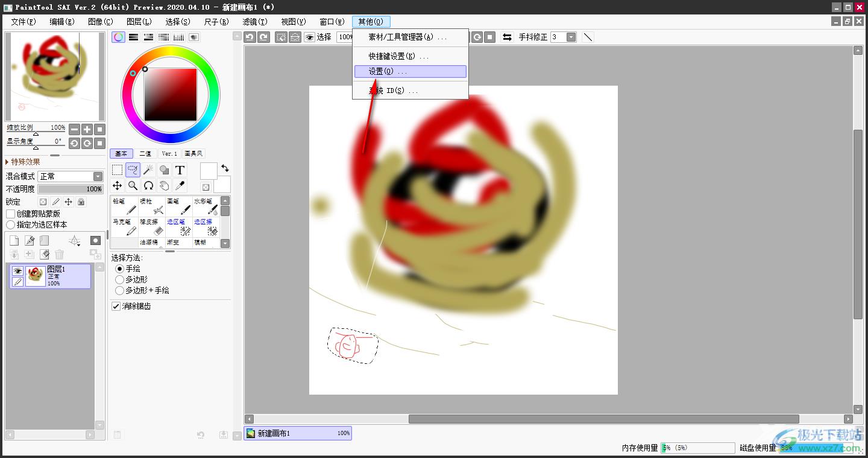Open the 滤镜 menu
Image resolution: width=868 pixels, height=458 pixels.
coord(254,22)
